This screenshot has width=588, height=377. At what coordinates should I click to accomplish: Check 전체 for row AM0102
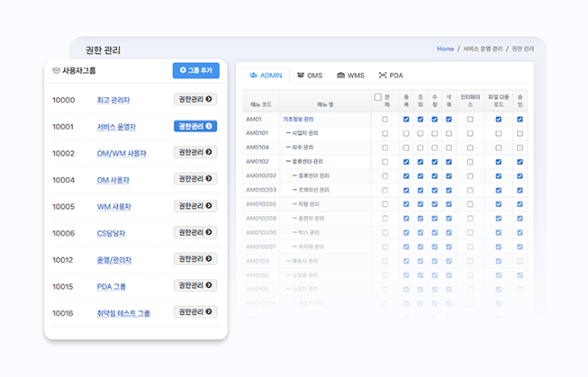pos(385,162)
